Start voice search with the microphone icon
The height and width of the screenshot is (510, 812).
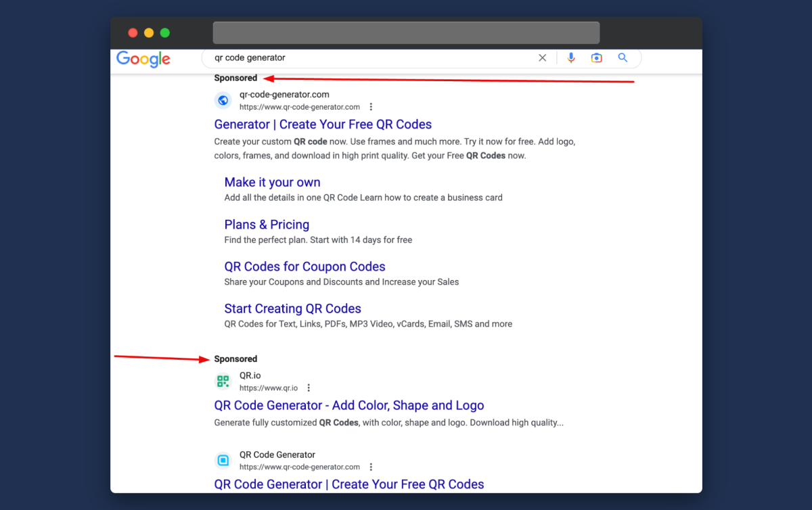[x=571, y=58]
